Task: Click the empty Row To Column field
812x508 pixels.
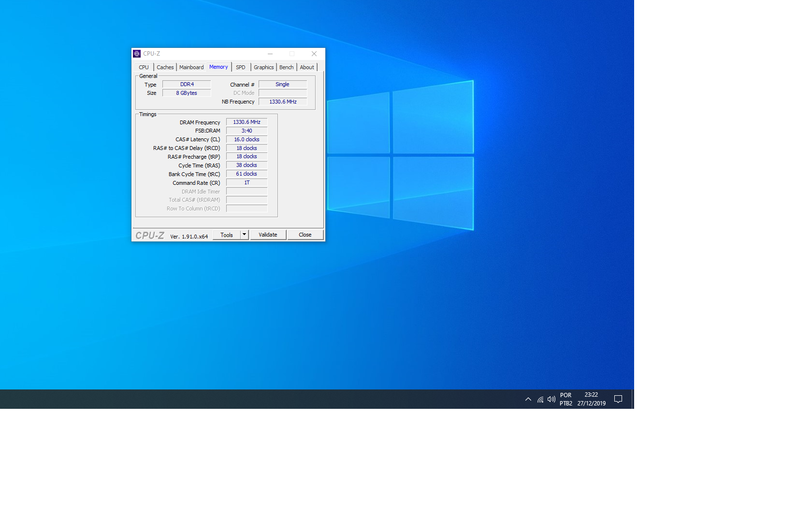Action: tap(247, 209)
